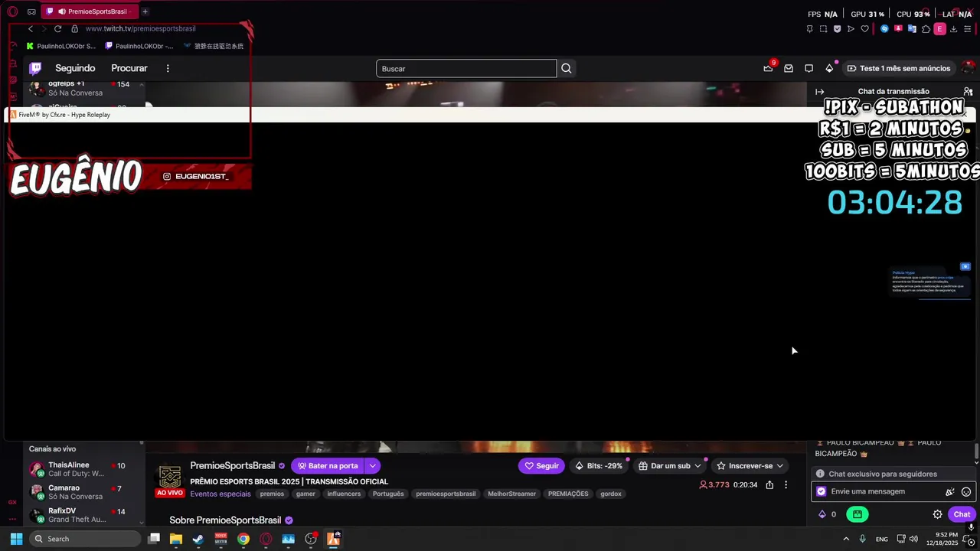The height and width of the screenshot is (551, 980).
Task: Click the Google Translate extension icon
Action: coord(912,28)
